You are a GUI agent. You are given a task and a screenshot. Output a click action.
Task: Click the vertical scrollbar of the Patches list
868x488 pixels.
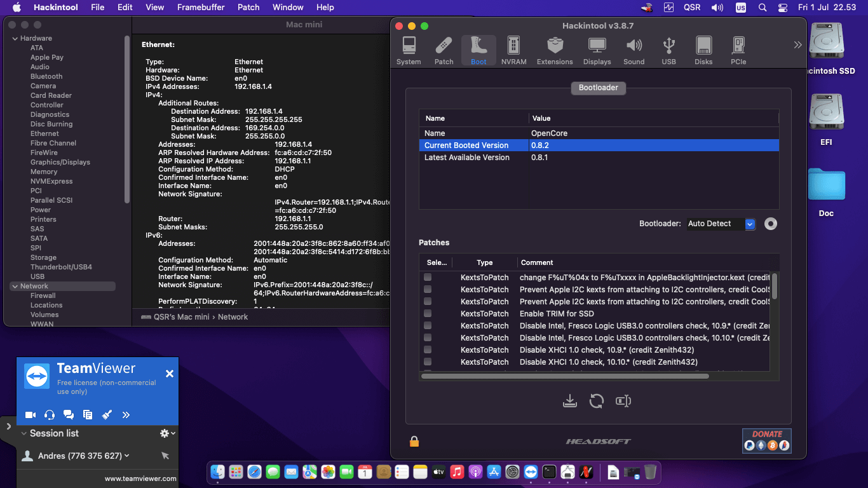774,285
